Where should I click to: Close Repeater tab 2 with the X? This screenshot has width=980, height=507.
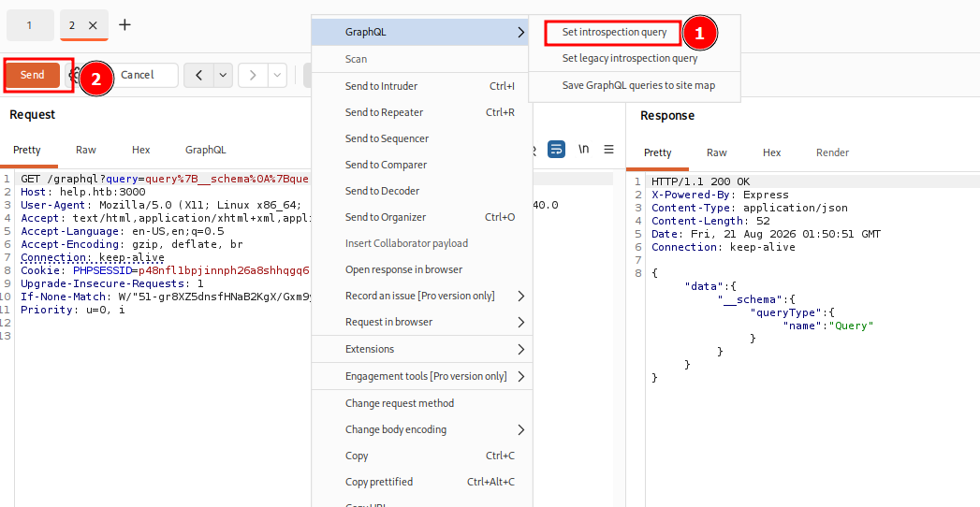point(93,25)
